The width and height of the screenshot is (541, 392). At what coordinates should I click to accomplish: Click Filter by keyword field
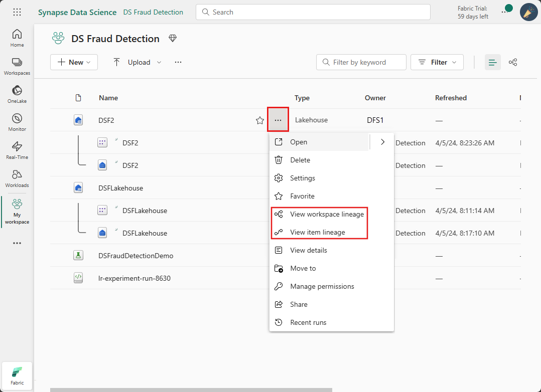(361, 62)
